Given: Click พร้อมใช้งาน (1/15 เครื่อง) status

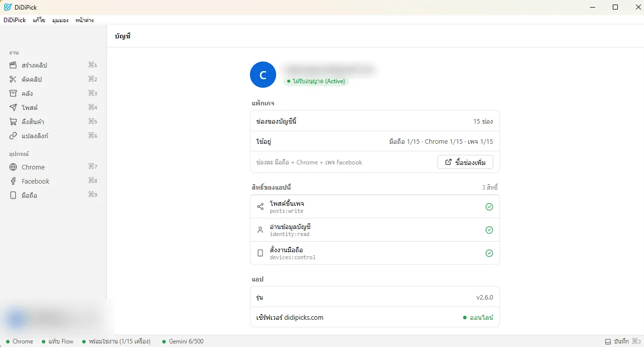Looking at the screenshot, I should 116,341.
